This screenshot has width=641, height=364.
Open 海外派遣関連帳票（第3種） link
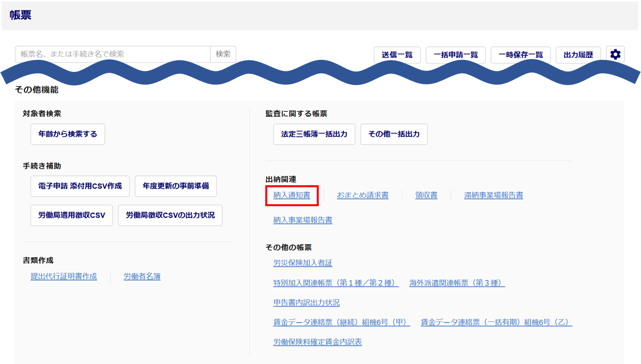click(457, 283)
